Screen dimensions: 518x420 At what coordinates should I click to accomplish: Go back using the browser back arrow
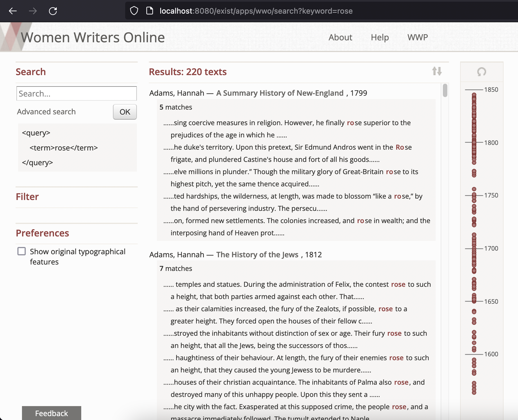13,11
